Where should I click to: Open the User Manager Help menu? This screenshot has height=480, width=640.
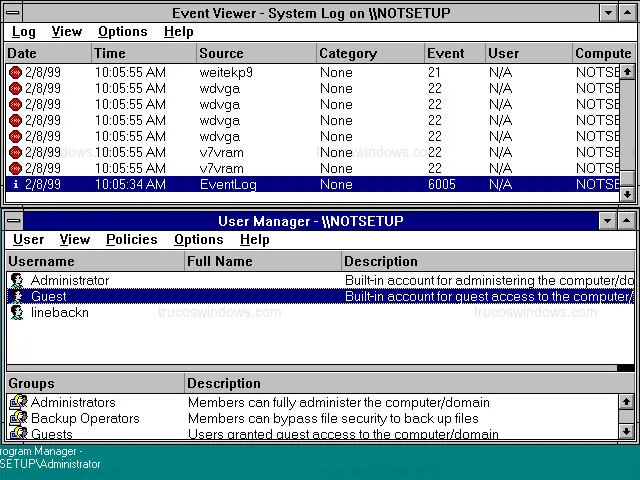[254, 240]
